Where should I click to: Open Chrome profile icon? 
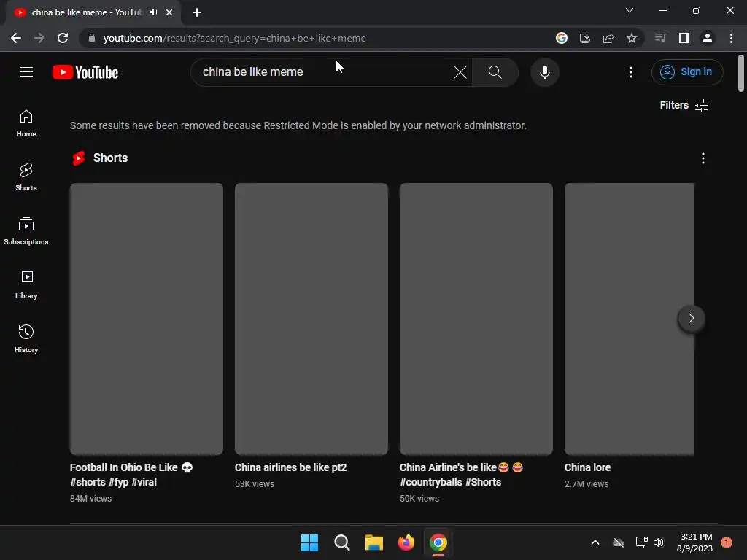[708, 38]
